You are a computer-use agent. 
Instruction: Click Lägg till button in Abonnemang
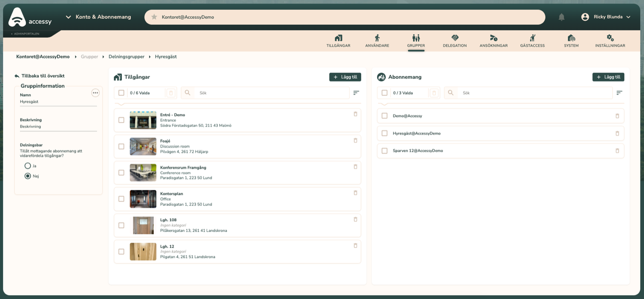tap(608, 77)
